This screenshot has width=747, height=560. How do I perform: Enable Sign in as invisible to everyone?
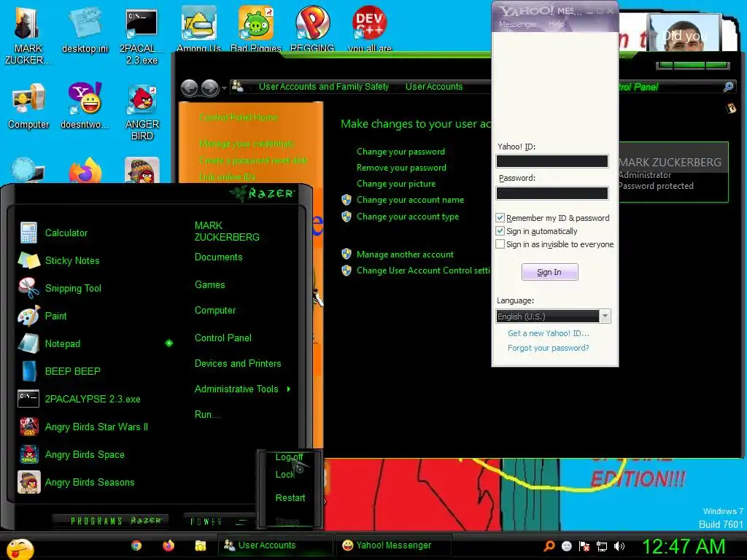[500, 244]
